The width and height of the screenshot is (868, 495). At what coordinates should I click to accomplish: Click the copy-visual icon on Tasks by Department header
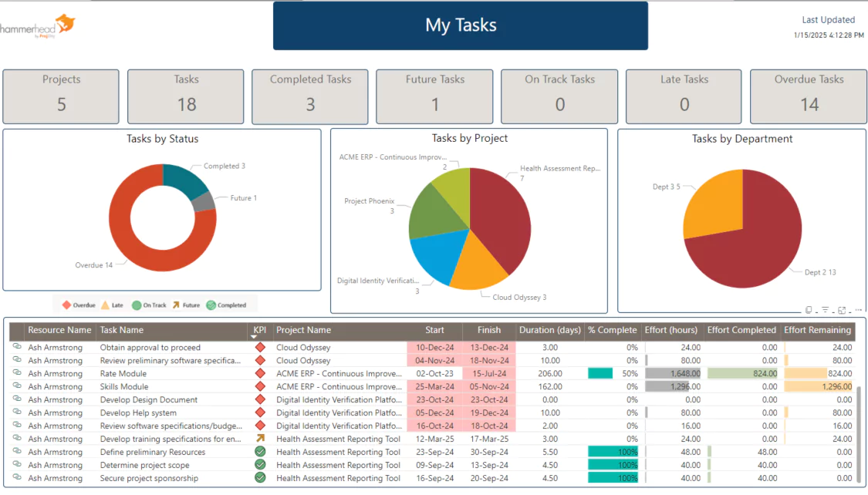coord(809,308)
